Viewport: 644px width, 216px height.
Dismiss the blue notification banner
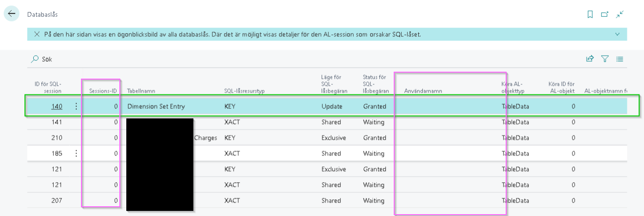(37, 34)
